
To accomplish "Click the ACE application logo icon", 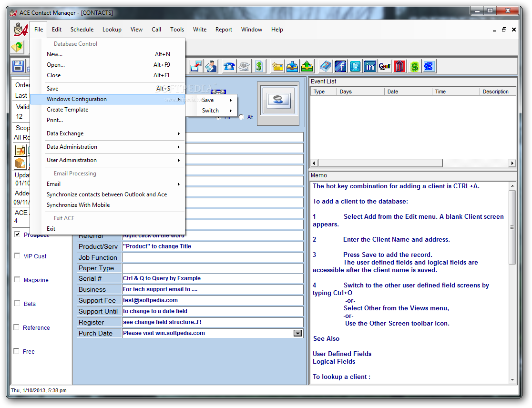I will [20, 30].
